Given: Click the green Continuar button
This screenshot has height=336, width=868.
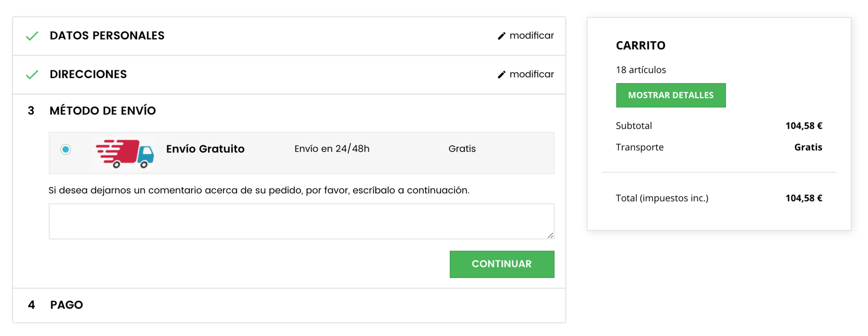Looking at the screenshot, I should (502, 264).
